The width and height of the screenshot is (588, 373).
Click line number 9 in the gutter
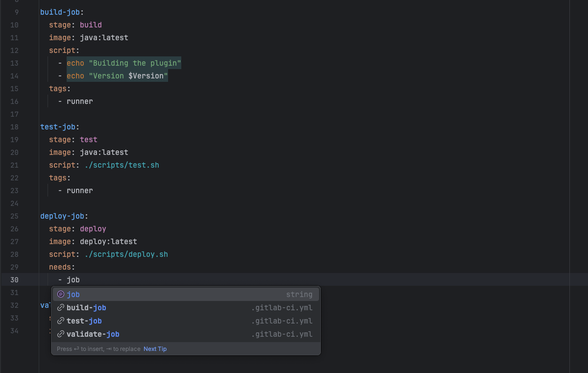click(x=17, y=12)
